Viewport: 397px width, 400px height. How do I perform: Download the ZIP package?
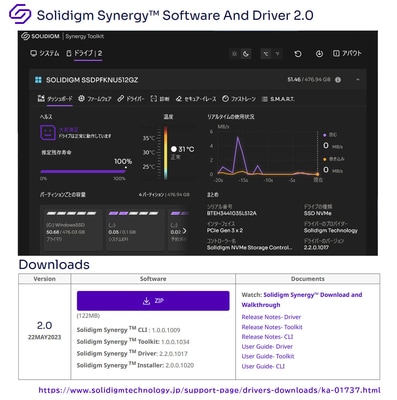(153, 301)
